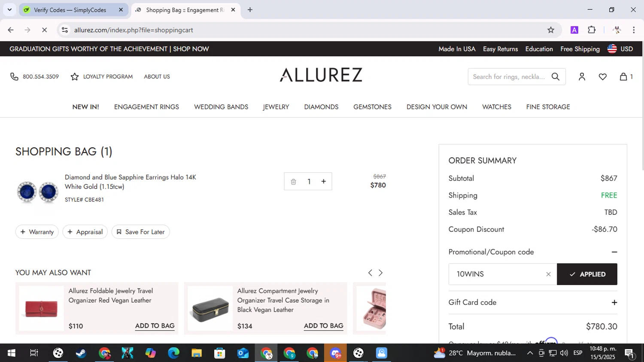Open the Made In USA link

[x=457, y=49]
